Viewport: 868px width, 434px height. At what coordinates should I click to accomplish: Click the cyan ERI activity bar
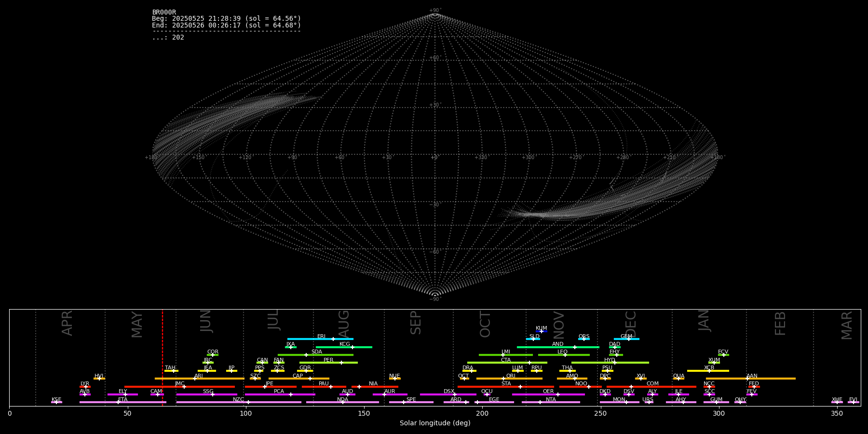(x=320, y=339)
